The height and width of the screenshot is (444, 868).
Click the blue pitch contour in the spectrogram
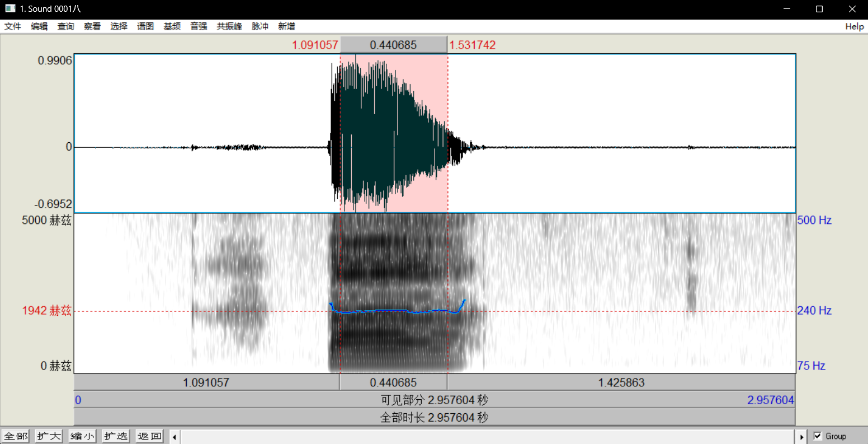pyautogui.click(x=397, y=310)
